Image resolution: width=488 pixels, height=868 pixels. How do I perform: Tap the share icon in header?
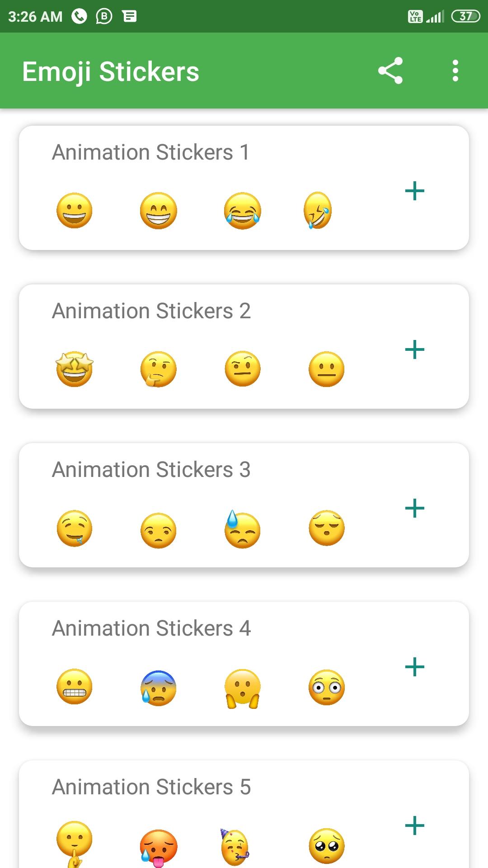pyautogui.click(x=390, y=71)
